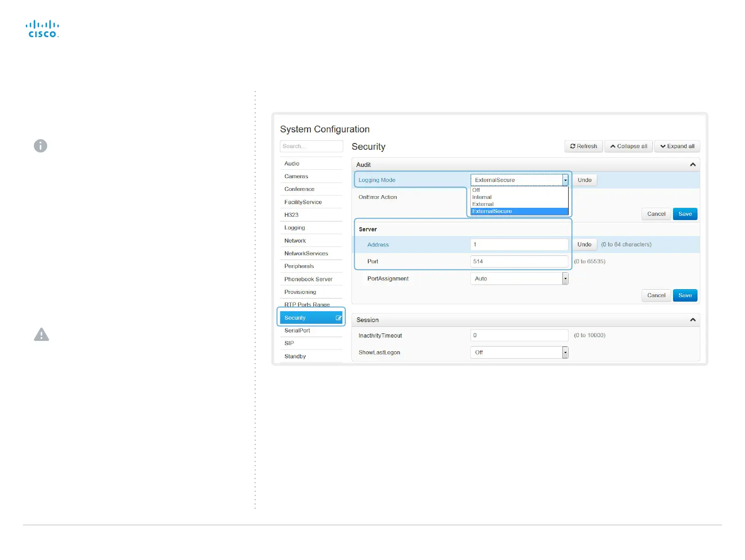This screenshot has height=560, width=745.
Task: Select Internal from Logging Mode list
Action: click(482, 197)
